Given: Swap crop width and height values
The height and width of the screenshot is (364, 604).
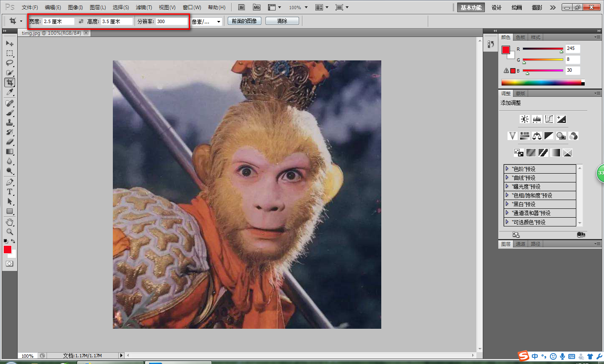Looking at the screenshot, I should tap(81, 21).
